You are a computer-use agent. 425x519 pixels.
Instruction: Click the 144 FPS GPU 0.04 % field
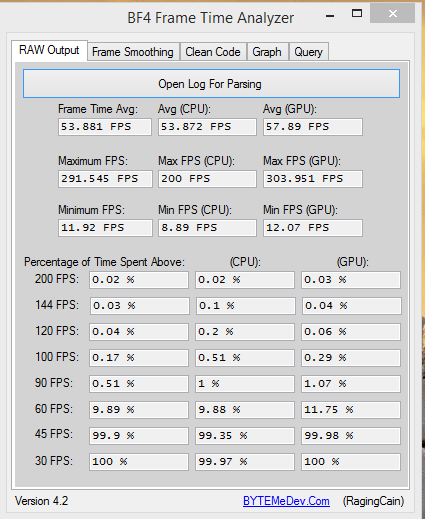click(x=352, y=306)
